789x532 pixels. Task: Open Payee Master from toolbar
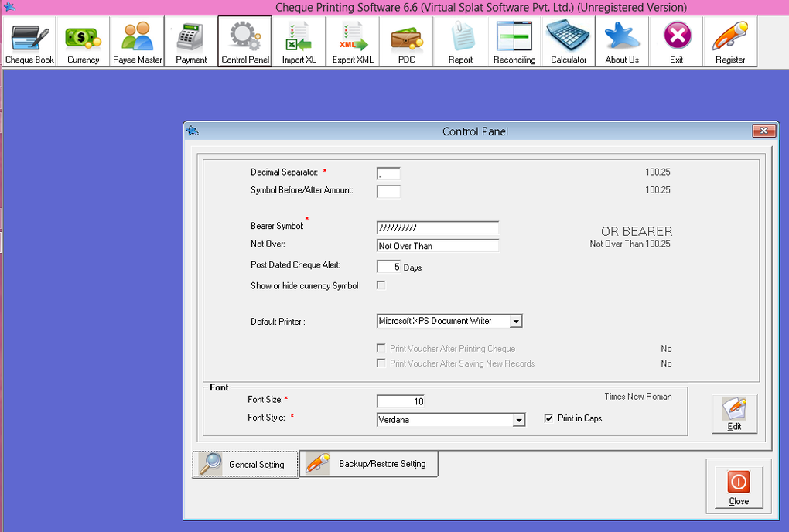tap(137, 41)
